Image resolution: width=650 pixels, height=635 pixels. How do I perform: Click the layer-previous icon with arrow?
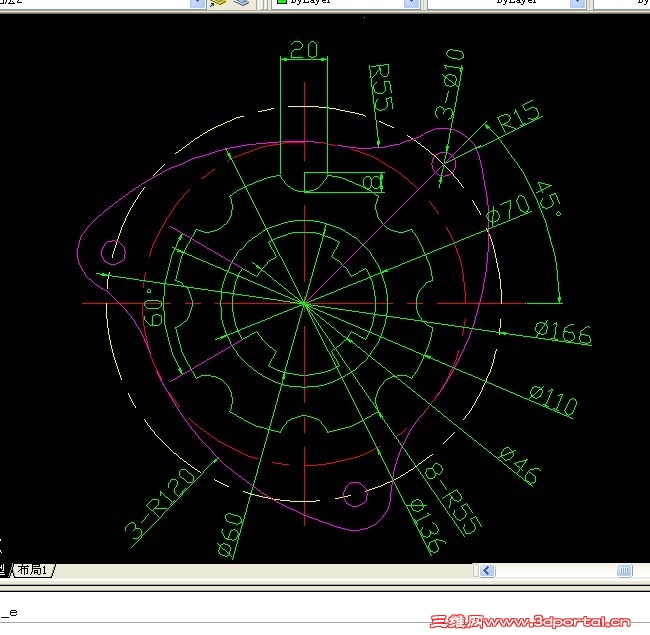[x=217, y=3]
